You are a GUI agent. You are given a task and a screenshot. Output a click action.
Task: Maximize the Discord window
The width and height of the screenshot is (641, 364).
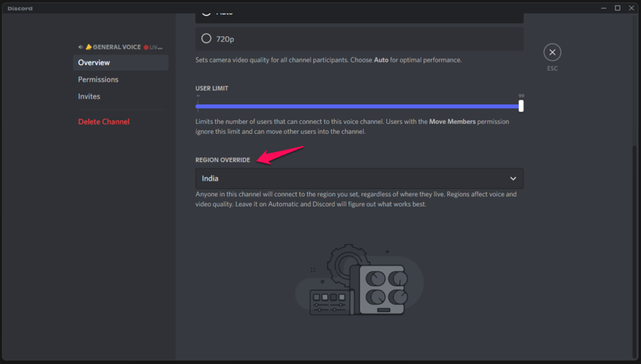pyautogui.click(x=617, y=8)
